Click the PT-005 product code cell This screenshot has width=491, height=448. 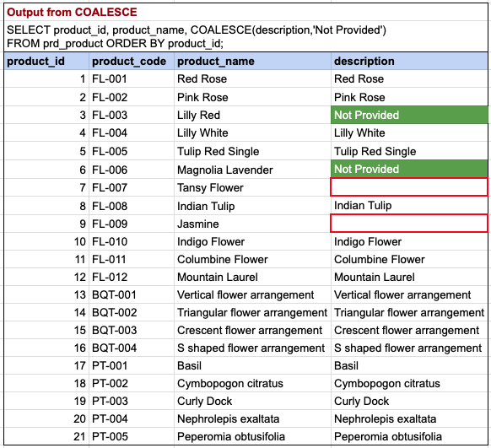(x=132, y=436)
